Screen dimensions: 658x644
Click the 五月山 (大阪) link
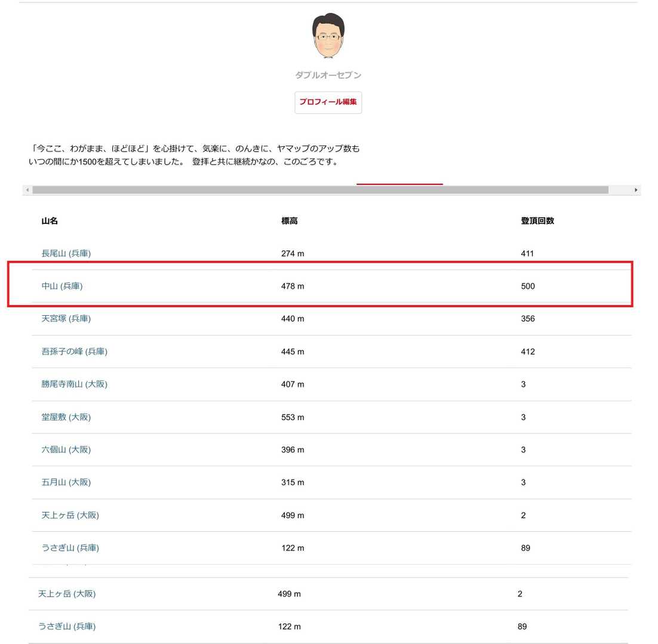[66, 482]
